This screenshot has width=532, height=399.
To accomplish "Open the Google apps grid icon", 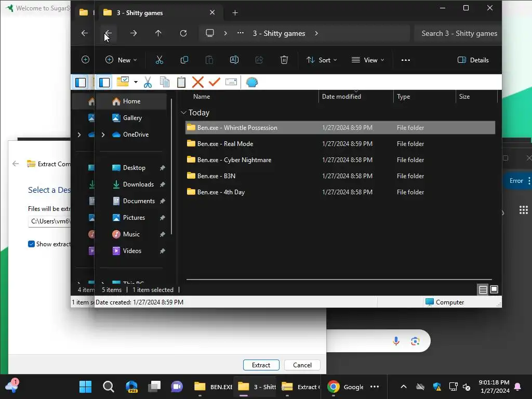I will (x=524, y=210).
